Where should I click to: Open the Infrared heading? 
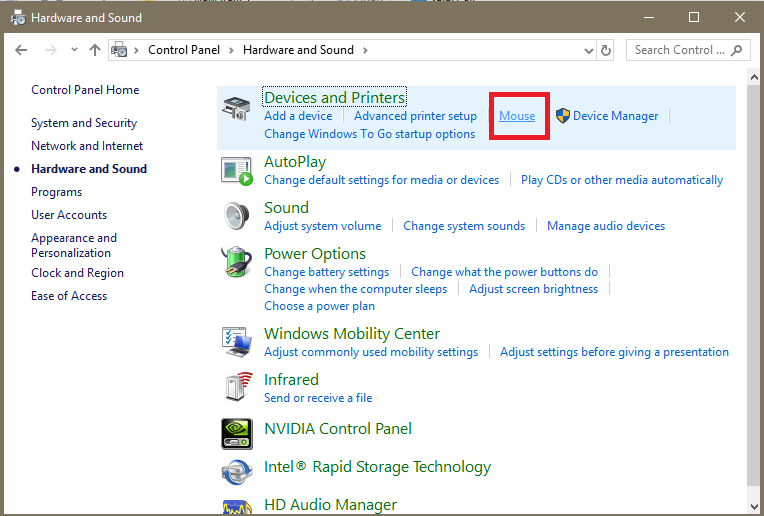(x=291, y=380)
